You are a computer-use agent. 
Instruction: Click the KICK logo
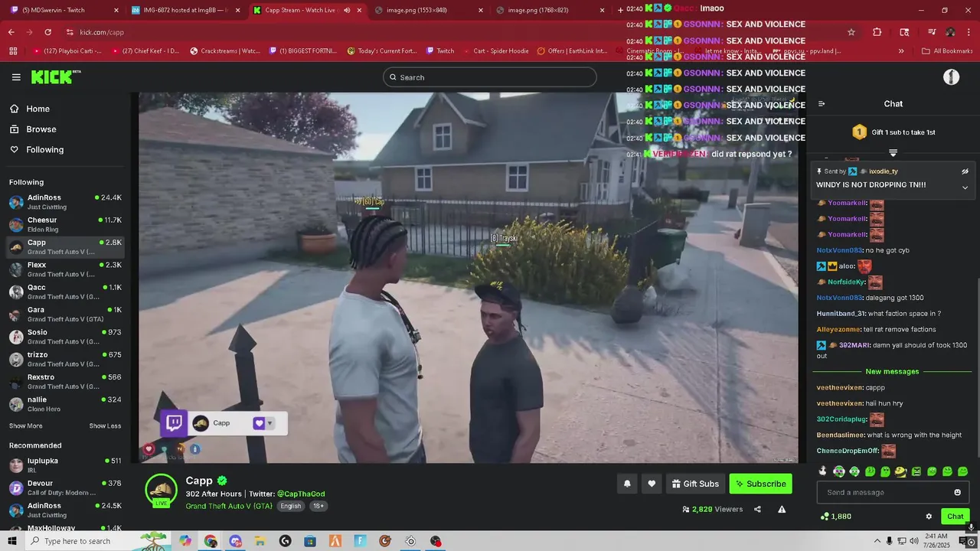pyautogui.click(x=55, y=77)
